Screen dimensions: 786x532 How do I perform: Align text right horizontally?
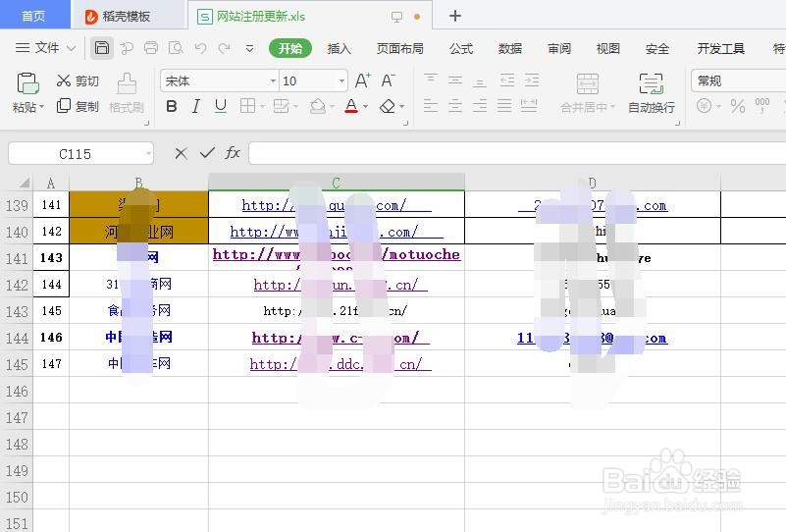[x=480, y=106]
